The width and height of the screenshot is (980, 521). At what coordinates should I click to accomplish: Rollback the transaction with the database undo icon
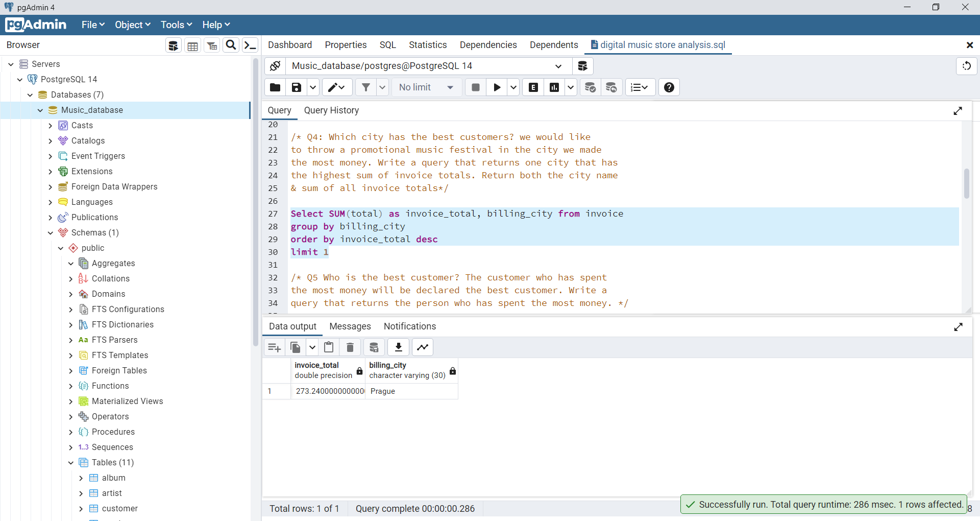[611, 87]
